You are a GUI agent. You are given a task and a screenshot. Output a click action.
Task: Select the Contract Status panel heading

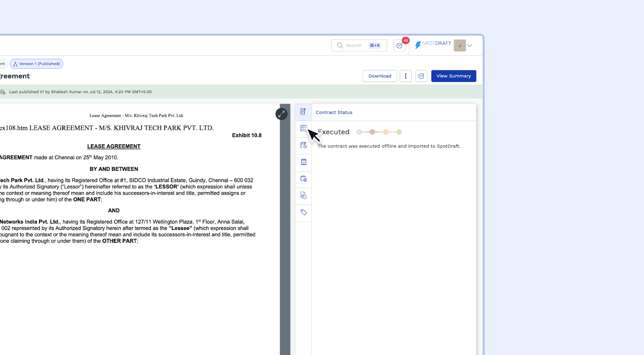click(x=334, y=113)
